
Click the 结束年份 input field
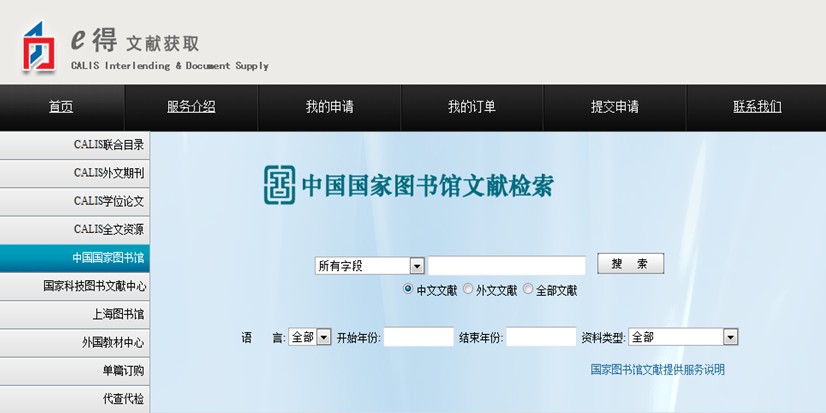541,337
